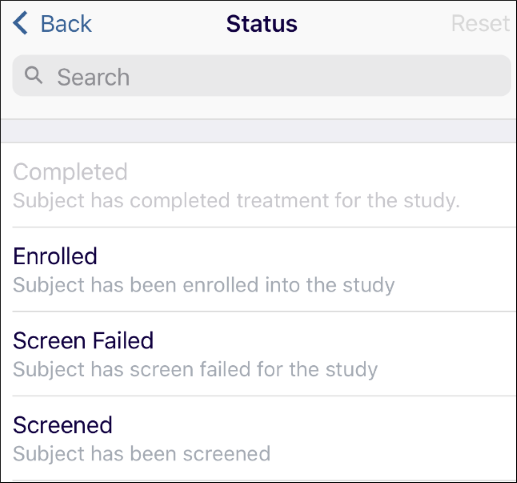Click the greyed-out Reset button

[480, 23]
